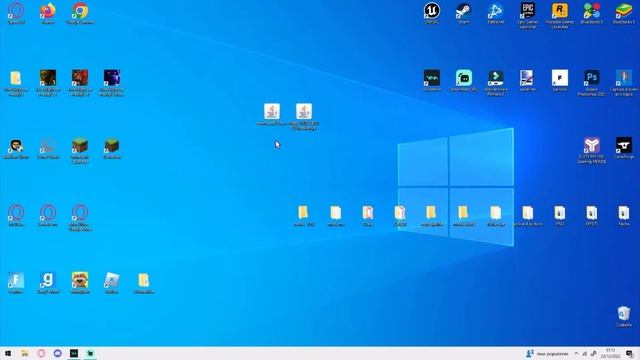Open the taskbar clock and date
Screen dimensions: 640x360
click(x=610, y=353)
